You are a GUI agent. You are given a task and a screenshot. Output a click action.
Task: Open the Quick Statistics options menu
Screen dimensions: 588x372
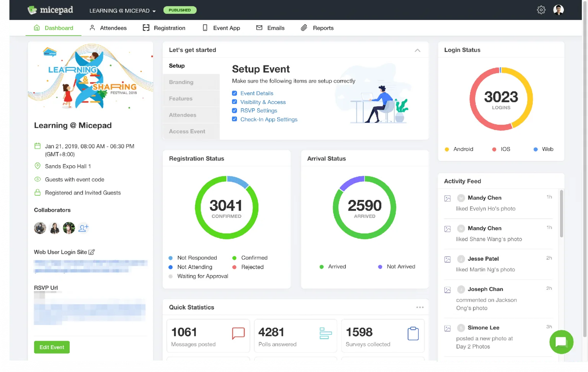pos(420,307)
